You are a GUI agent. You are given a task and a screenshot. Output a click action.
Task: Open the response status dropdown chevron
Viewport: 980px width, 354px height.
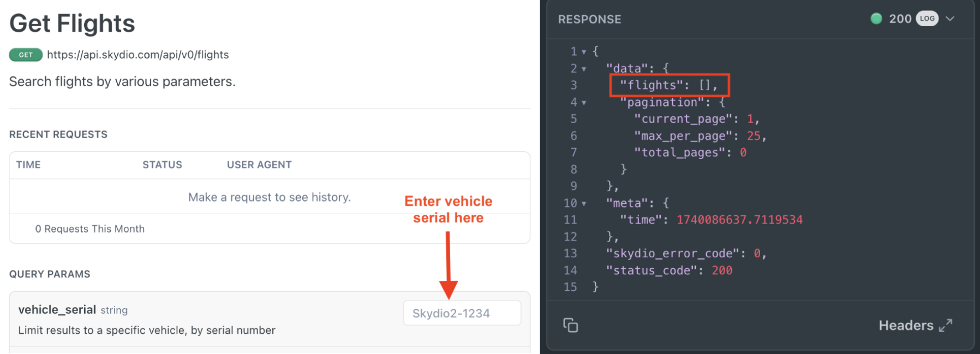tap(950, 19)
